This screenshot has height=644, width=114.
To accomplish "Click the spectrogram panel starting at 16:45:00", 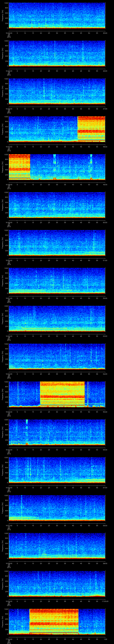I will click(57, 53).
